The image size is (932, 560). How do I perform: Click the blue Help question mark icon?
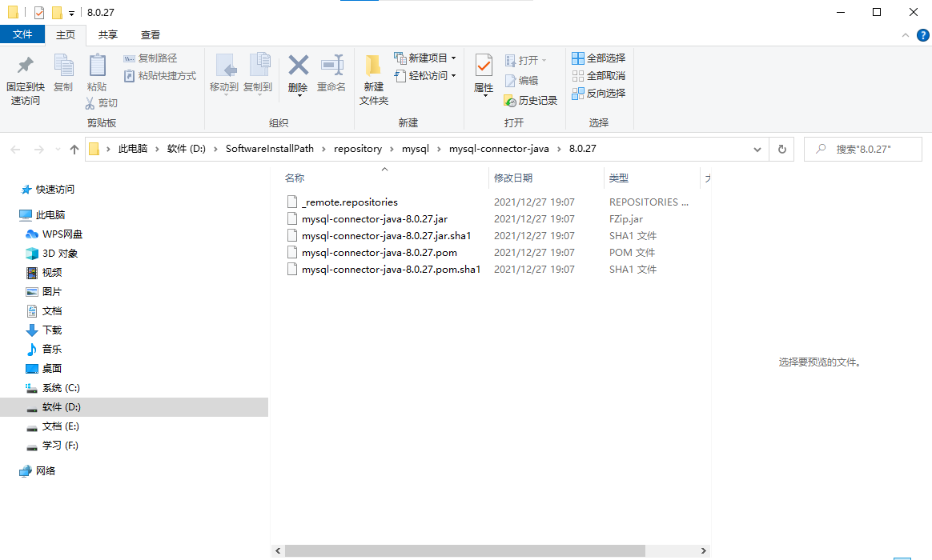pyautogui.click(x=922, y=35)
